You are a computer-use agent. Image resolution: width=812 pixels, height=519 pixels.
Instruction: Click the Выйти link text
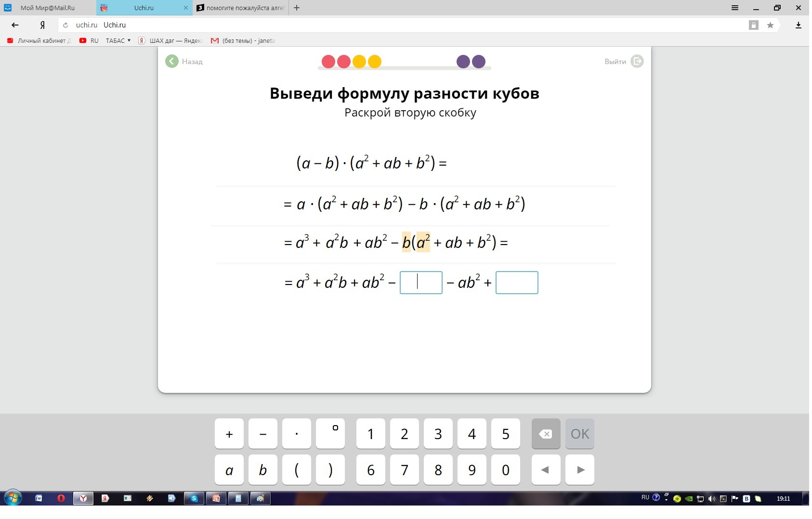[616, 62]
